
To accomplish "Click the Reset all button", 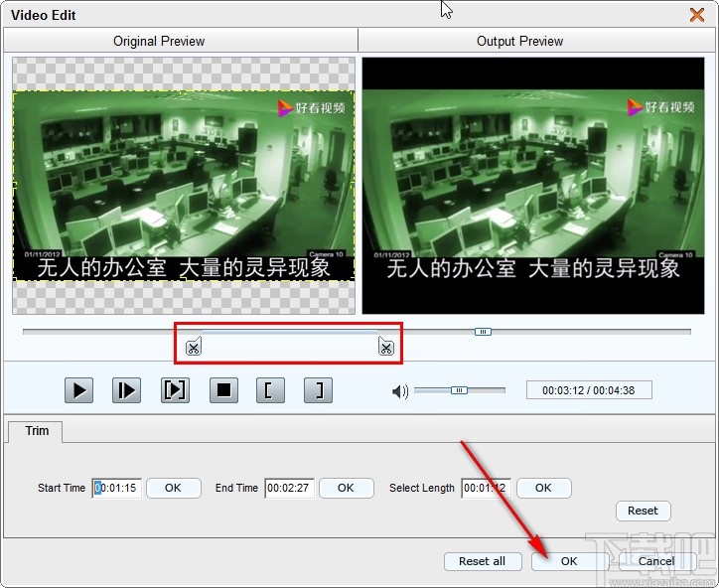I will [x=483, y=561].
